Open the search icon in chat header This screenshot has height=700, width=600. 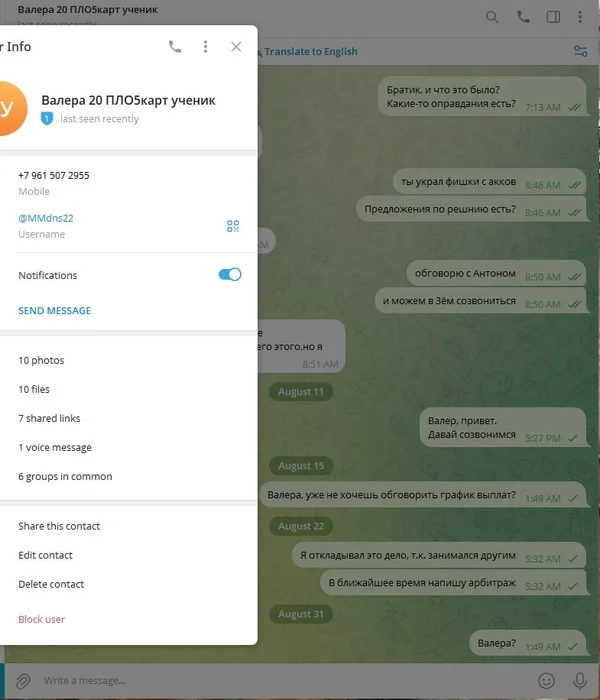[492, 17]
